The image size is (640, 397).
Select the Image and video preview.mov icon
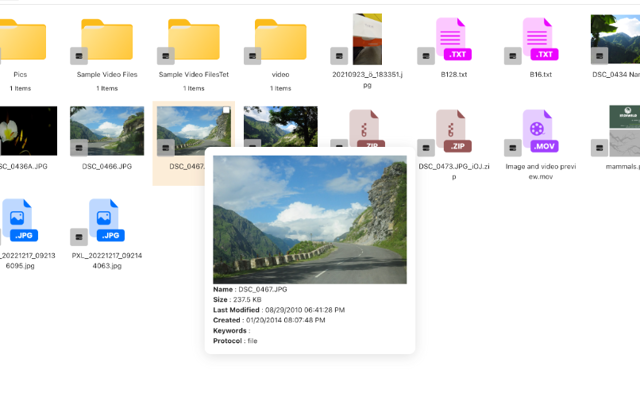tap(540, 131)
